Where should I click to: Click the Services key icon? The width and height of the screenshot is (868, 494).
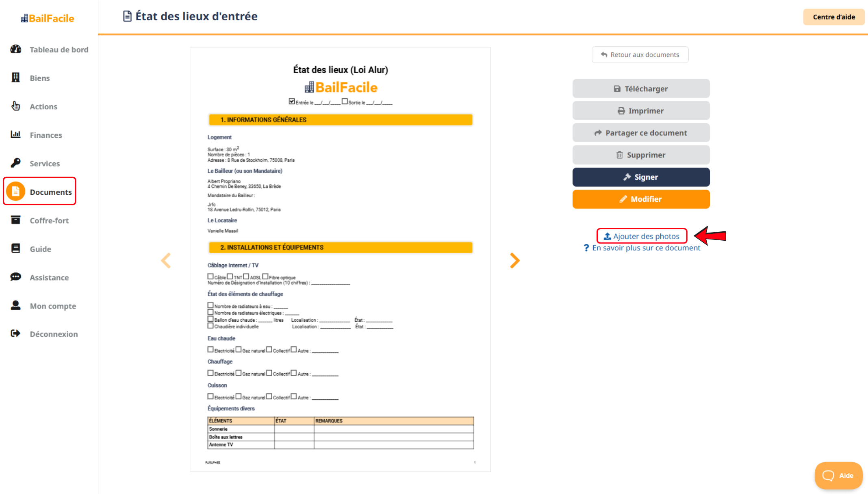tap(16, 163)
